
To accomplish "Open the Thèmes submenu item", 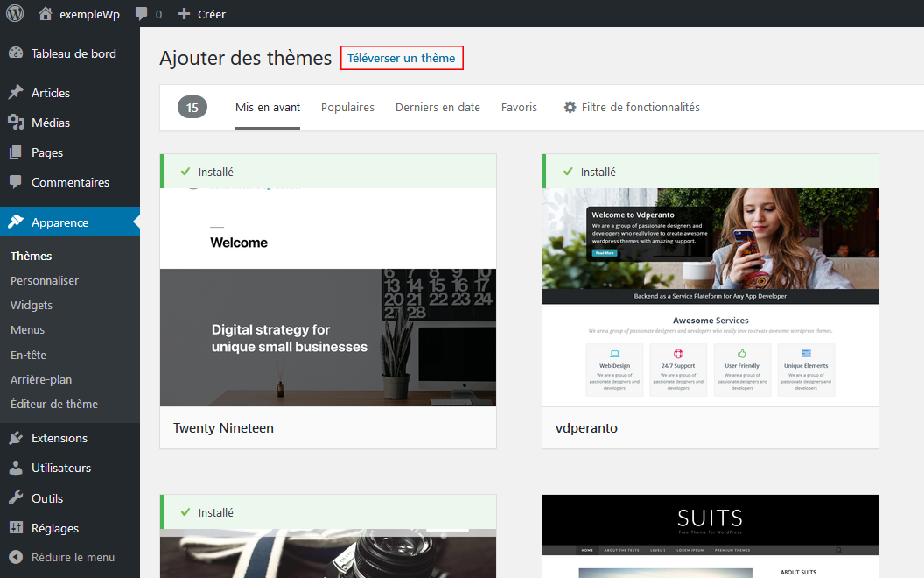I will (31, 256).
